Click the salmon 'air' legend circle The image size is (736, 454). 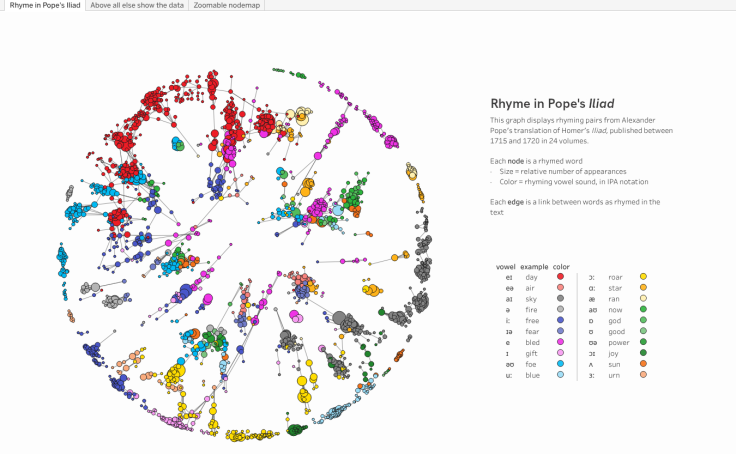pos(561,287)
